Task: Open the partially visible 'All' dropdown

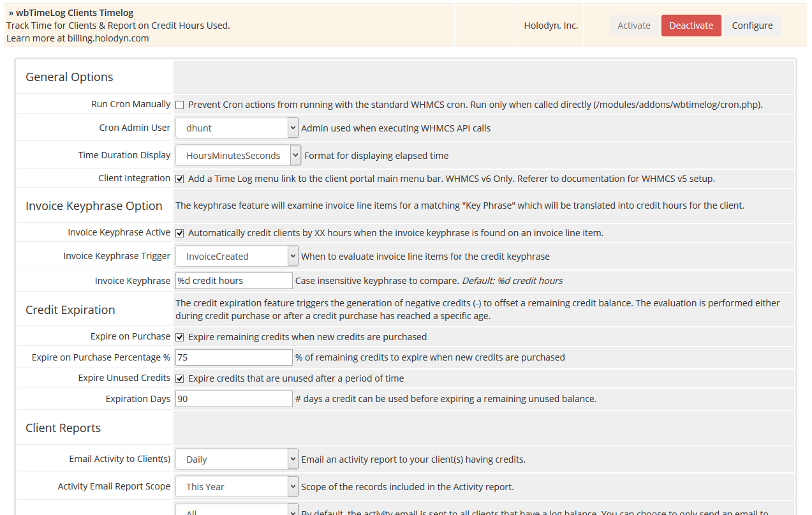Action: pyautogui.click(x=237, y=510)
